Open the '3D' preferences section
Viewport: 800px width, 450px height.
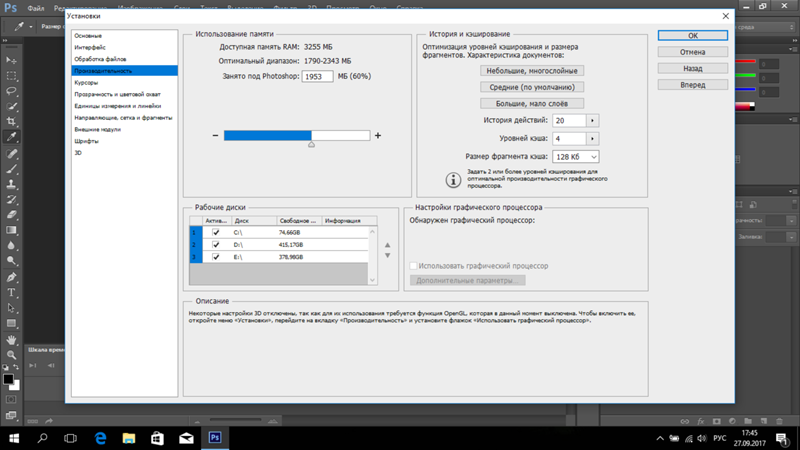78,153
